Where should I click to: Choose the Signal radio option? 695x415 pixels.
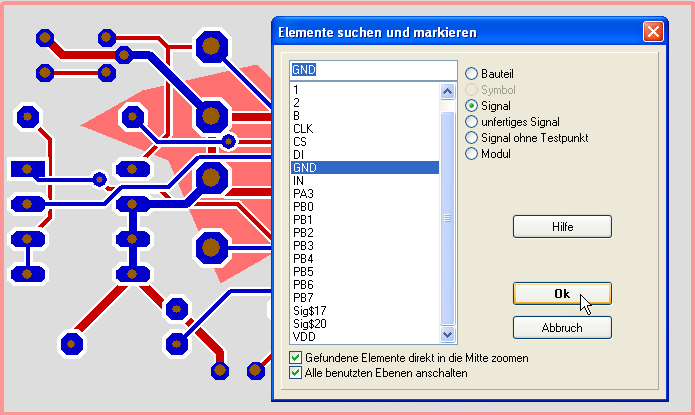click(x=472, y=105)
